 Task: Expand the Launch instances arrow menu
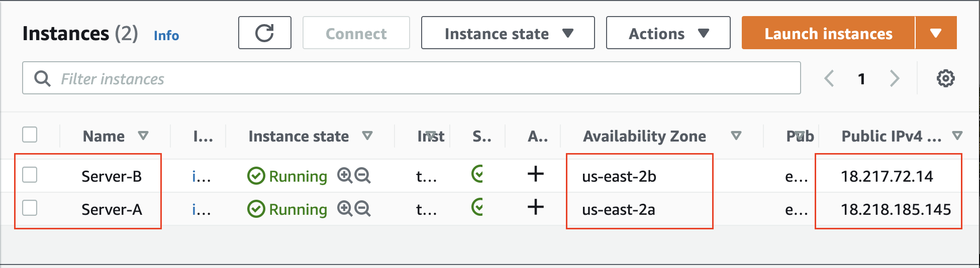(x=936, y=33)
